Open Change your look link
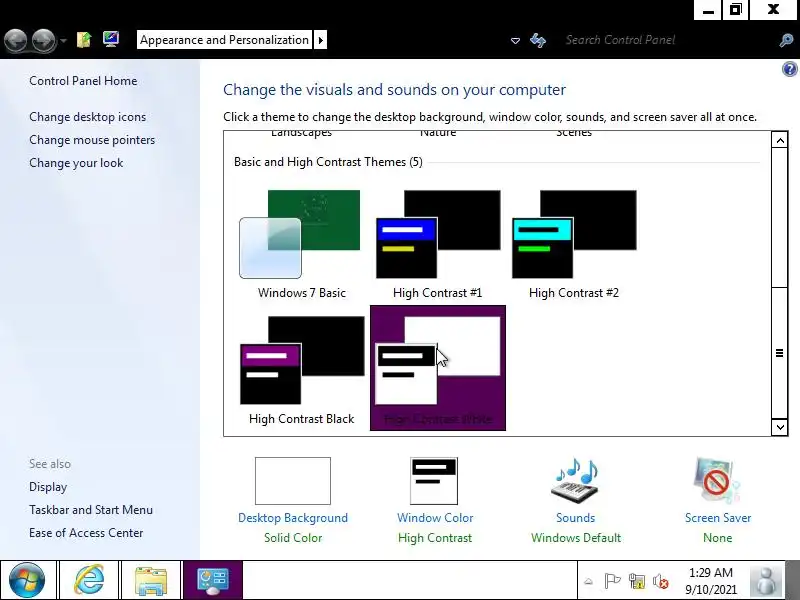The height and width of the screenshot is (600, 800). (x=76, y=163)
